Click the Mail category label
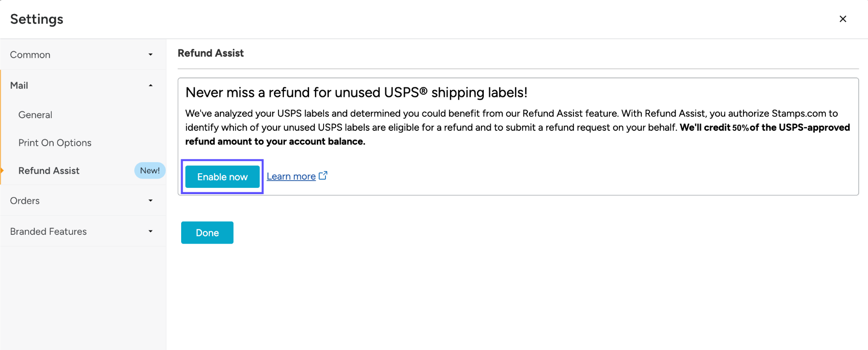868x350 pixels. (19, 86)
